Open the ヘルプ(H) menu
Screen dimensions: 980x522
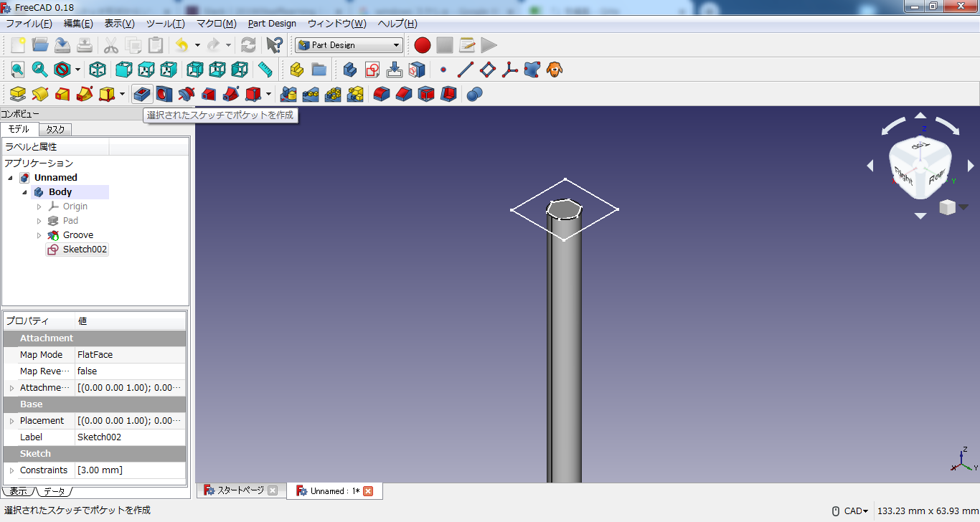click(x=397, y=24)
